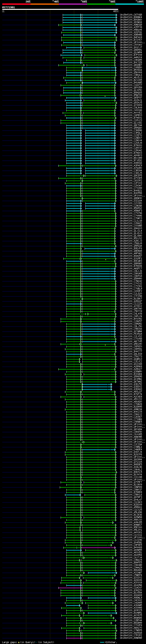
Task: Select the UniRef100_Q5KVK8 label
Action: (x=131, y=72)
